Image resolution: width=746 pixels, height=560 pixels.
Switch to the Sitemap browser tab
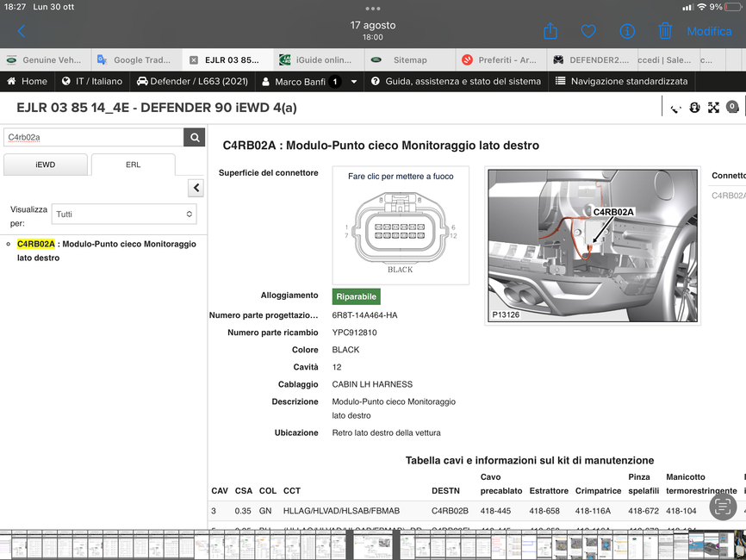pos(410,60)
